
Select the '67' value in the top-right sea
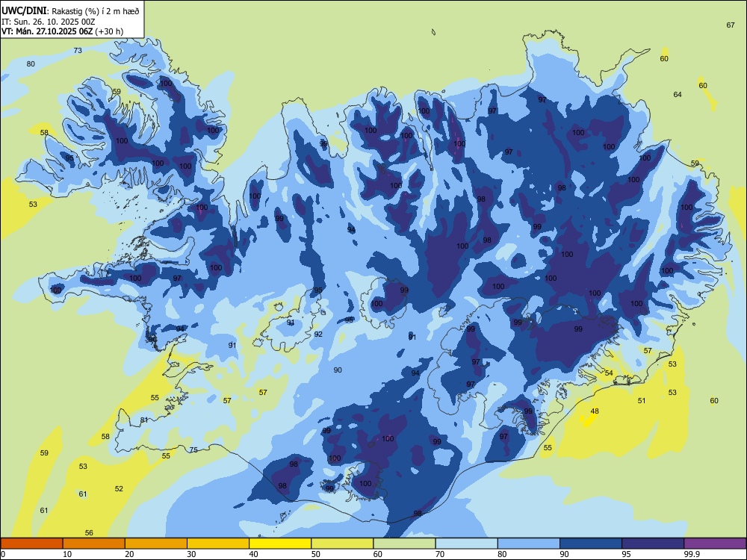731,25
